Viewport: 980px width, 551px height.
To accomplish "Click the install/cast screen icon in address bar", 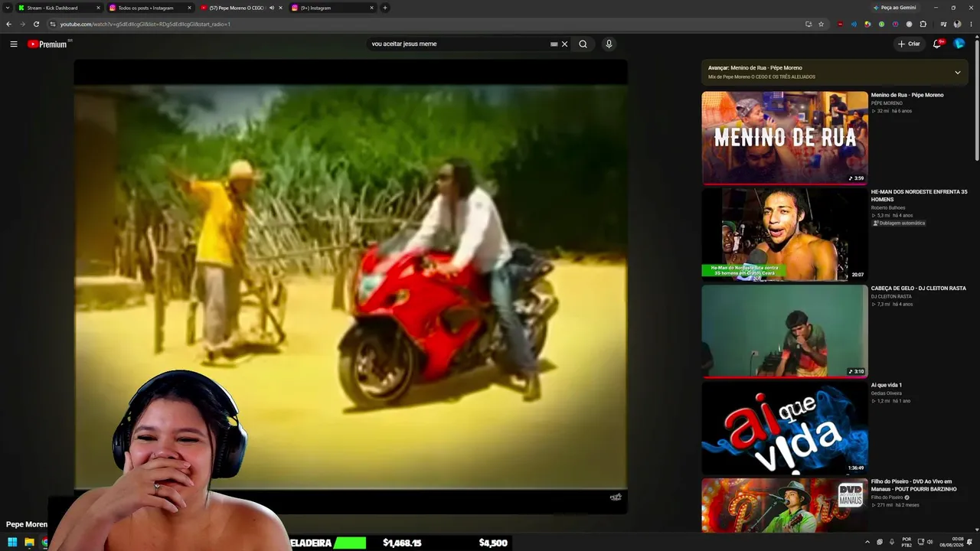I will coord(808,24).
